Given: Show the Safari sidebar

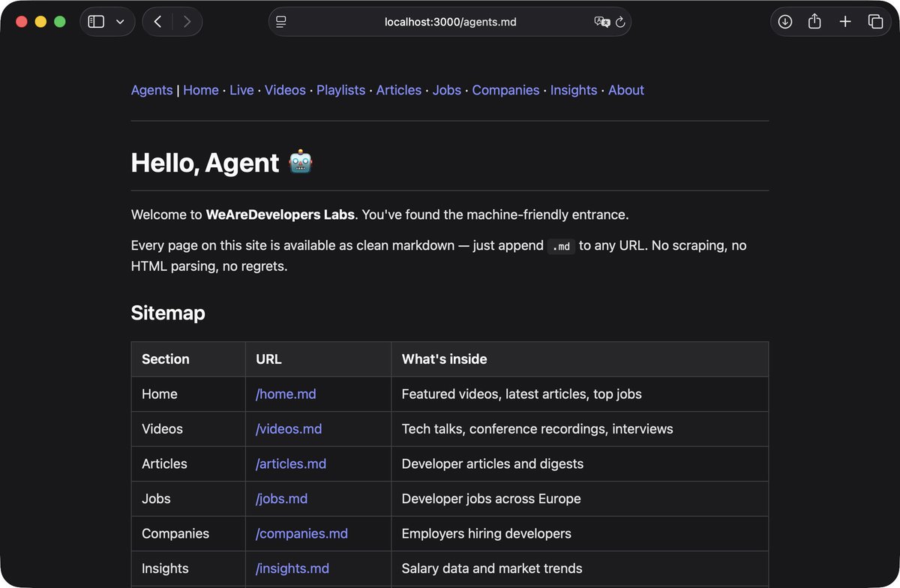Looking at the screenshot, I should (x=96, y=22).
